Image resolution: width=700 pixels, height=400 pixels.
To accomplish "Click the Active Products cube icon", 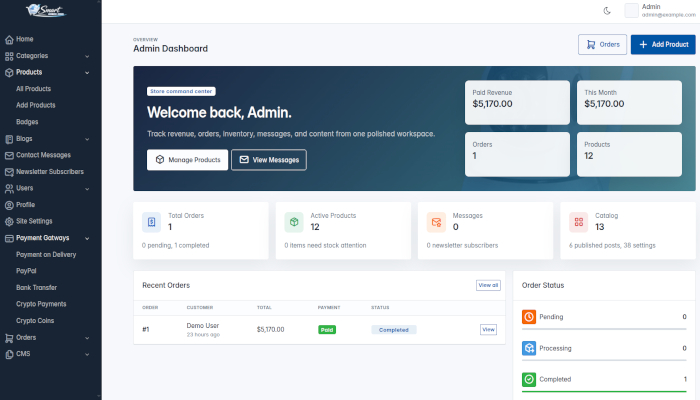I will tap(294, 222).
